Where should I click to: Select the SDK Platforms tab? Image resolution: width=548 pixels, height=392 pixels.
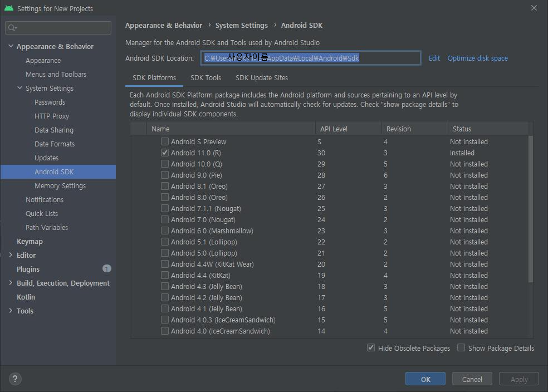tap(154, 78)
